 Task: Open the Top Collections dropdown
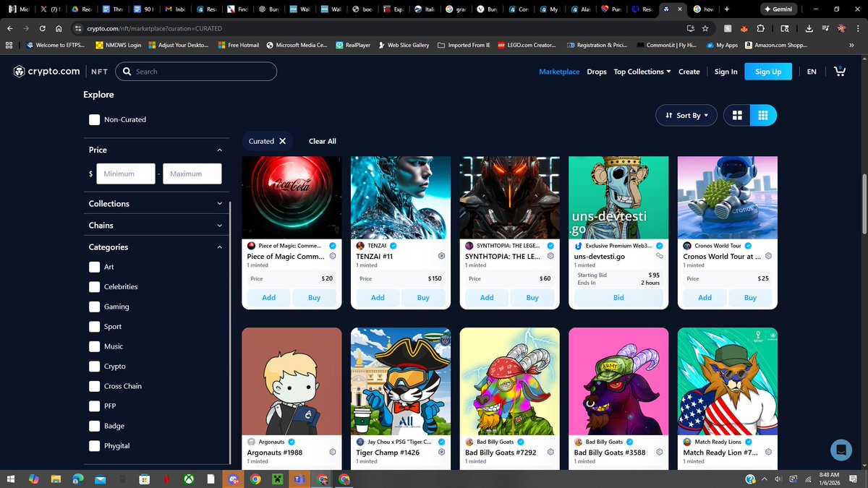coord(642,72)
